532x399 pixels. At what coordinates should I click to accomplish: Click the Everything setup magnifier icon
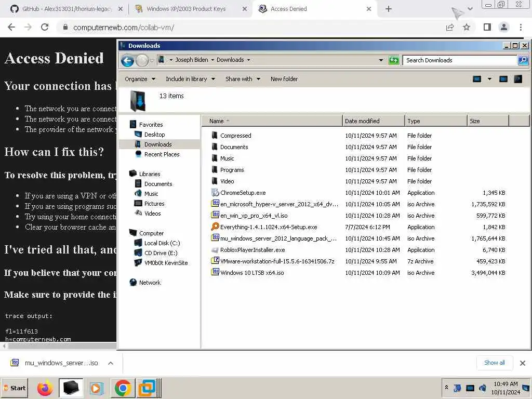coord(215,227)
